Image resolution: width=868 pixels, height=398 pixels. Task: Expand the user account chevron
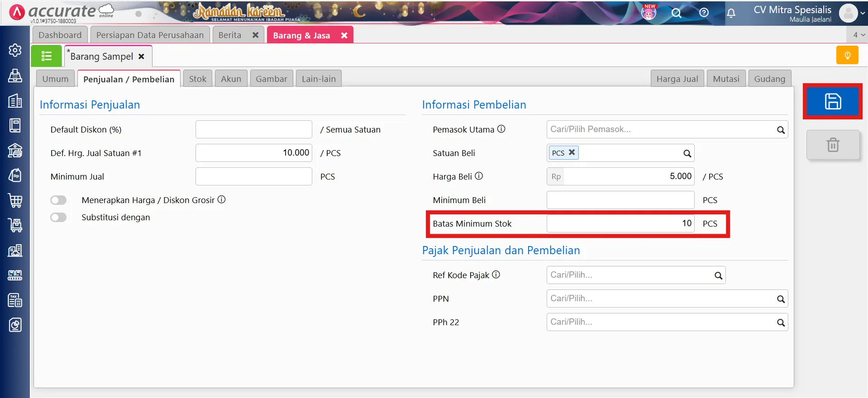(863, 13)
